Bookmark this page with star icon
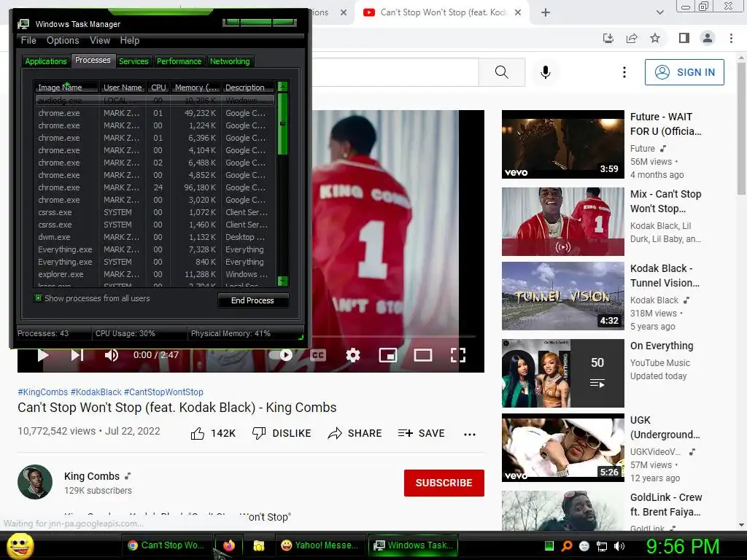 click(655, 38)
